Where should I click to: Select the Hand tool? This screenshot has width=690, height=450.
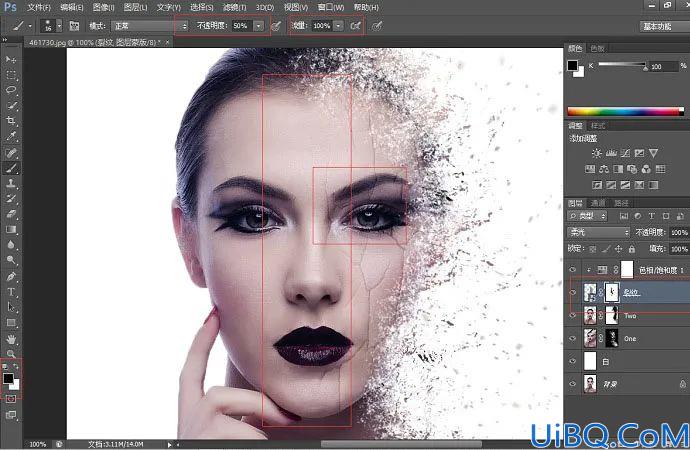11,339
